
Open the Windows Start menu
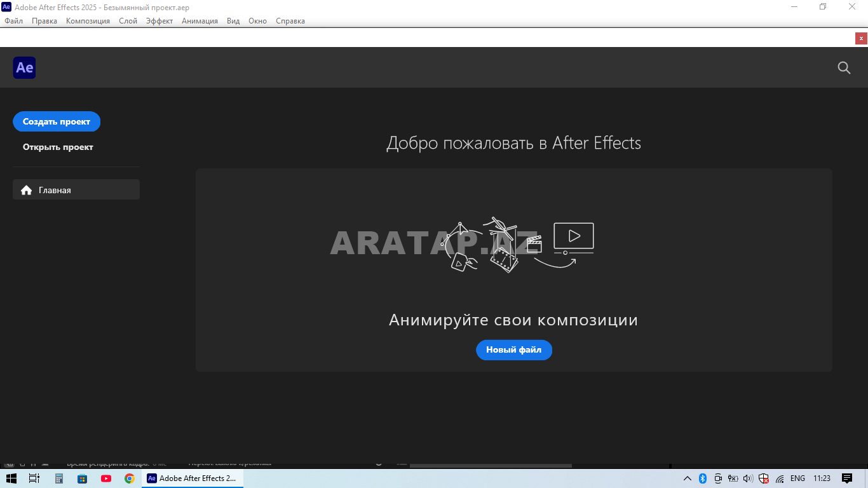11,478
